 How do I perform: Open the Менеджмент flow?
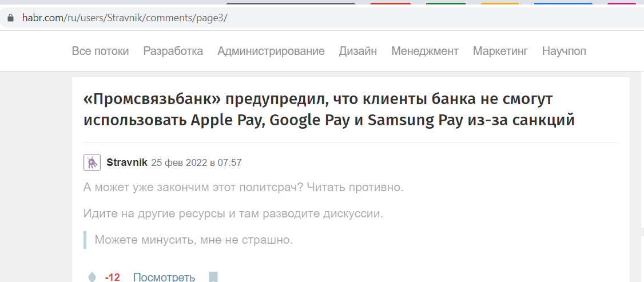[x=425, y=51]
